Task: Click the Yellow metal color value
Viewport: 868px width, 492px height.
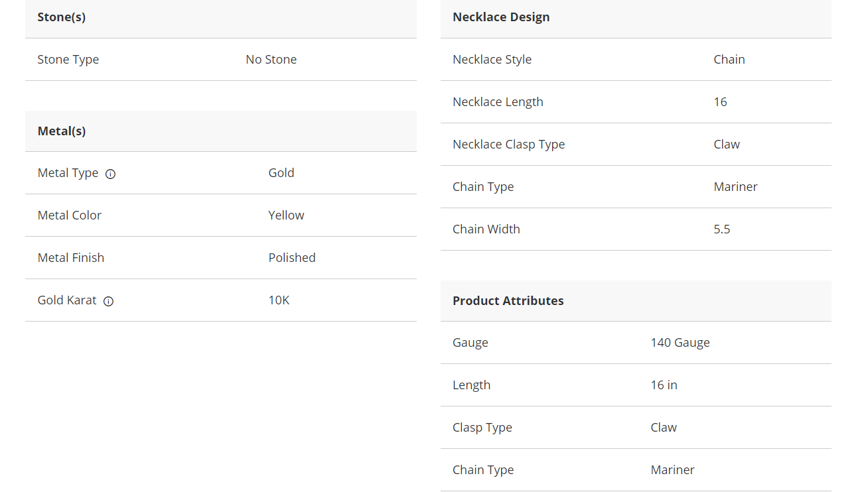Action: pyautogui.click(x=287, y=215)
